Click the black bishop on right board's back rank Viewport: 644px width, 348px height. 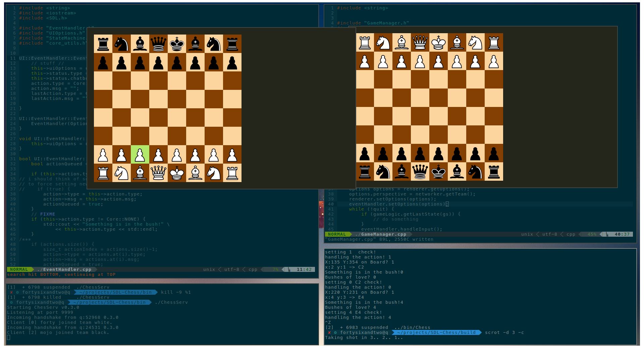[x=401, y=172]
